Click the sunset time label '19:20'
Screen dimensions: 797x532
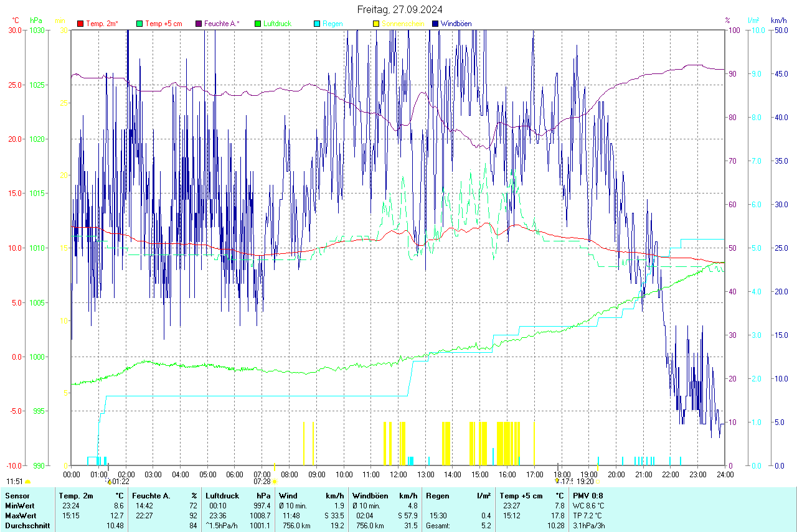pos(585,482)
